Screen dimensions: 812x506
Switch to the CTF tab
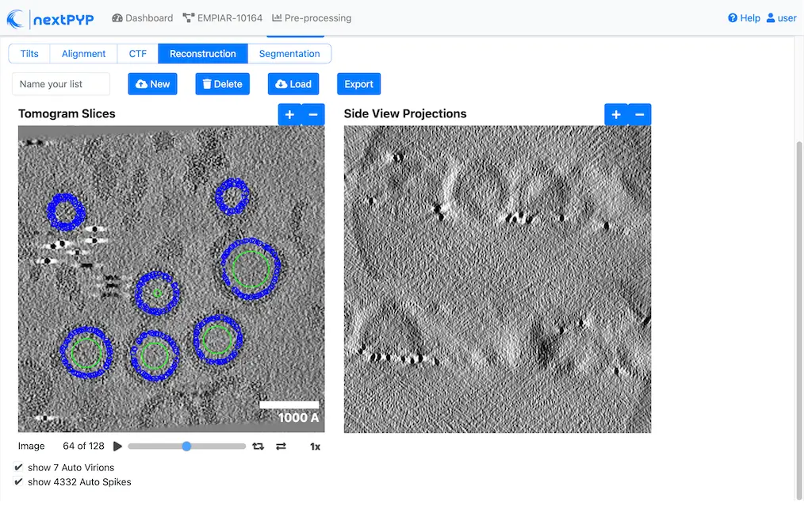coord(138,54)
